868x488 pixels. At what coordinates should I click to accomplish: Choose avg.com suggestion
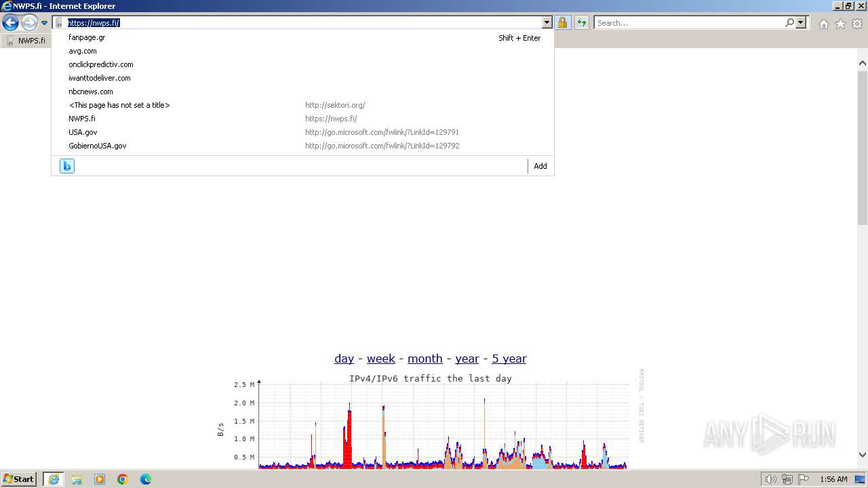click(302, 51)
